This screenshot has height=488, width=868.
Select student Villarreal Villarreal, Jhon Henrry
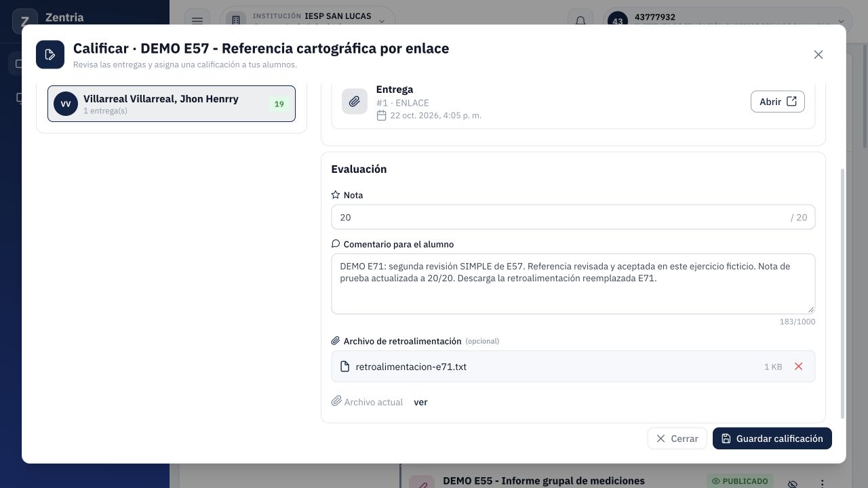(x=172, y=104)
